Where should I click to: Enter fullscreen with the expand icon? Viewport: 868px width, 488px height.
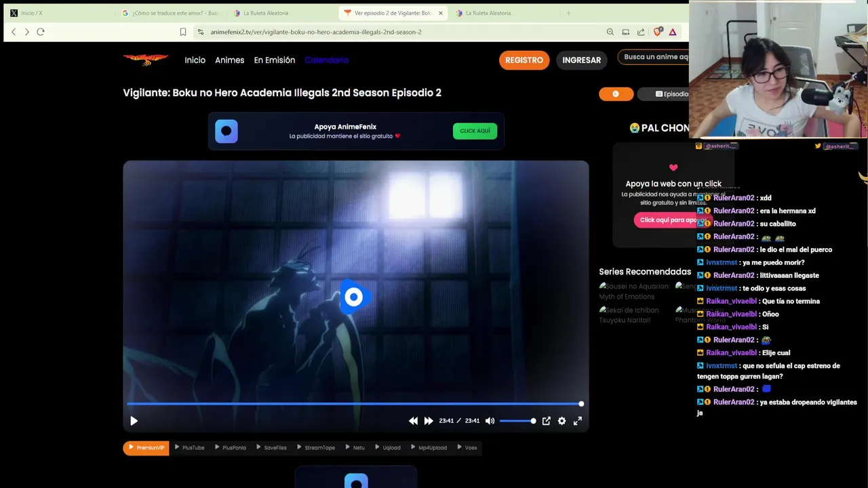(578, 421)
